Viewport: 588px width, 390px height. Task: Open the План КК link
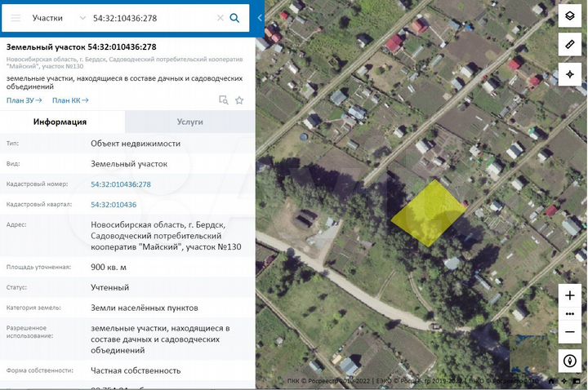(69, 100)
